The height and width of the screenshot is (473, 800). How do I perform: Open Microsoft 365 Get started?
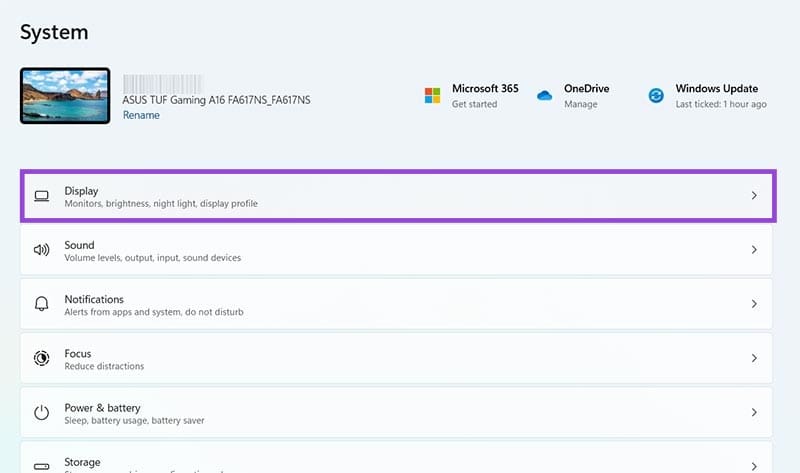[x=476, y=104]
